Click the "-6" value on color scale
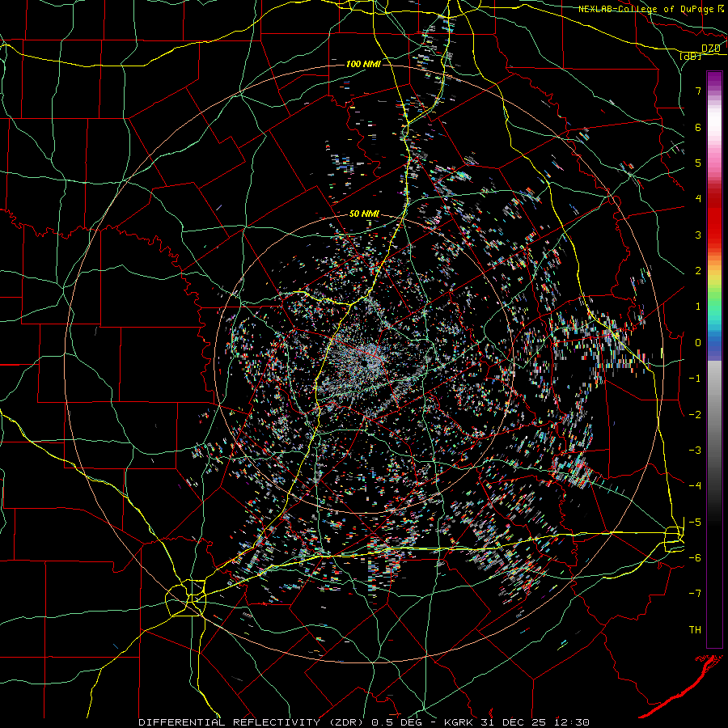 (695, 558)
